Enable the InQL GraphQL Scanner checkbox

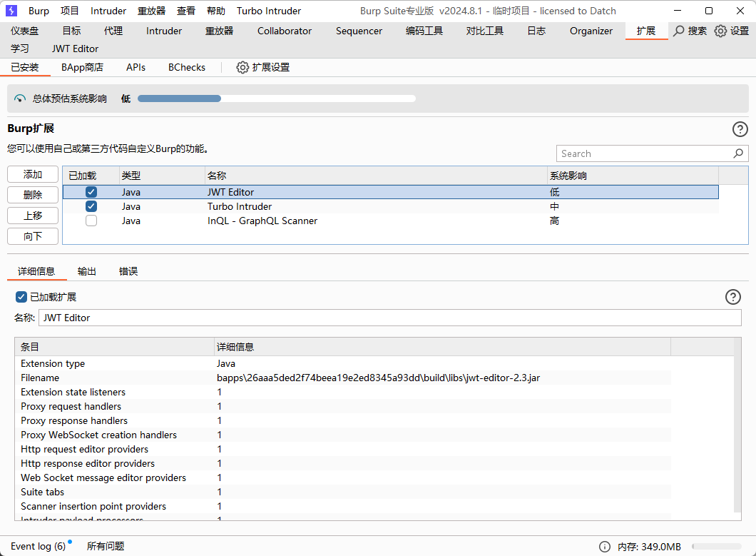click(91, 221)
